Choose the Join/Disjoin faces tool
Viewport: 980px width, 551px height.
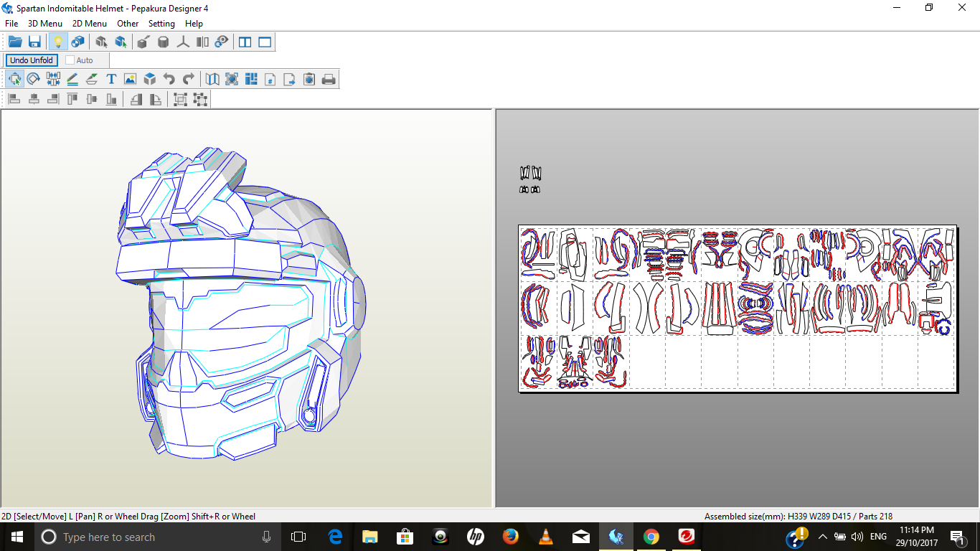point(53,79)
